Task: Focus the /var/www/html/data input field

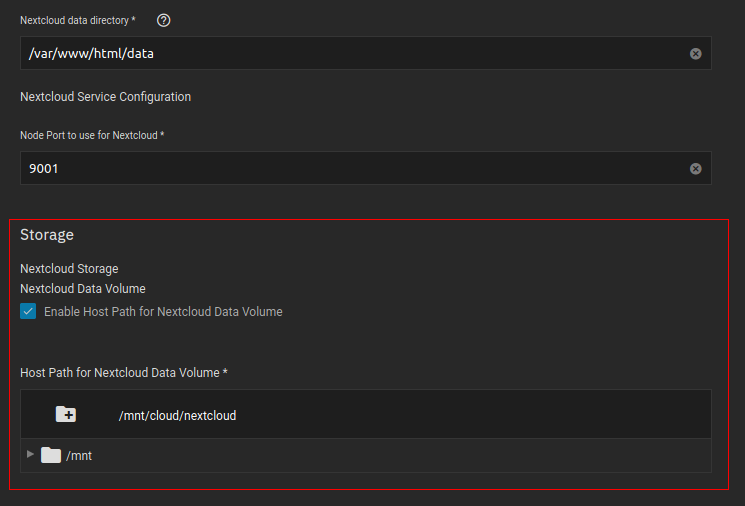Action: point(350,54)
